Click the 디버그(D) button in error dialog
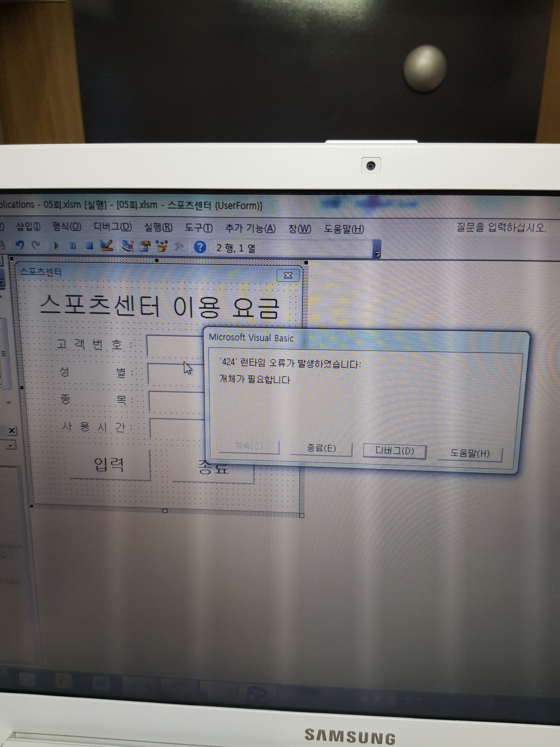Viewport: 560px width, 747px height. (x=394, y=451)
